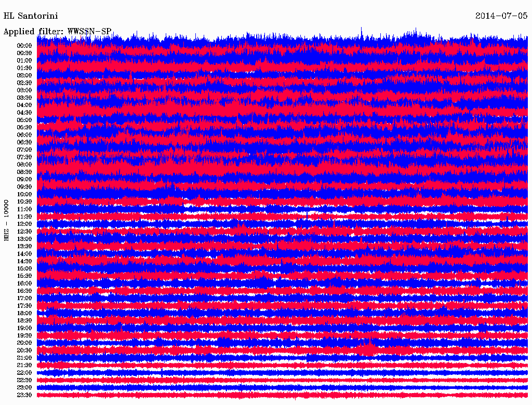Screen dimensions: 532x405
Task: Select the 17:00 time label
Action: tap(24, 299)
